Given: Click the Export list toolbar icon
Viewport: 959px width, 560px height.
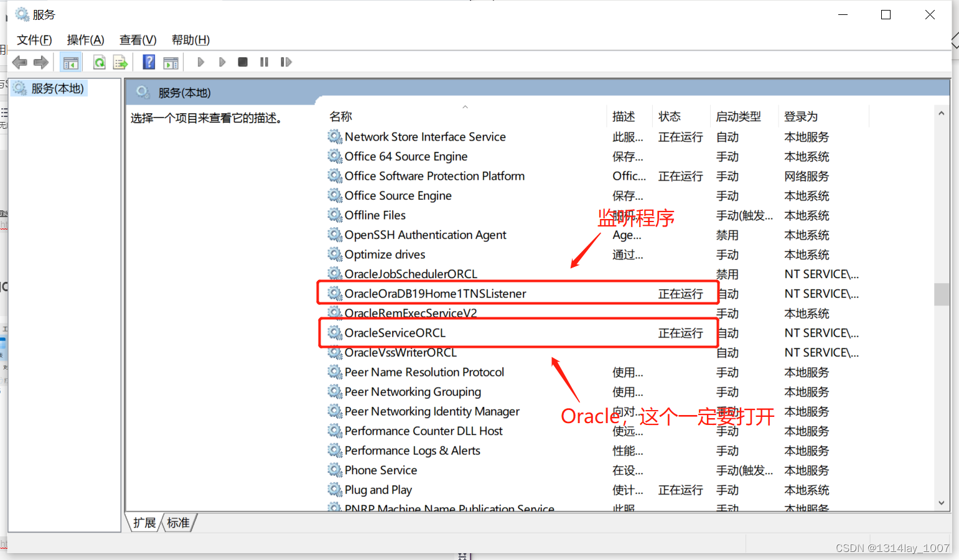Looking at the screenshot, I should click(121, 62).
